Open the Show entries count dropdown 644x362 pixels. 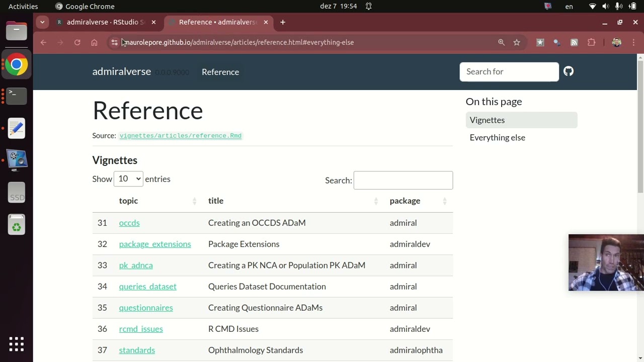point(128,178)
